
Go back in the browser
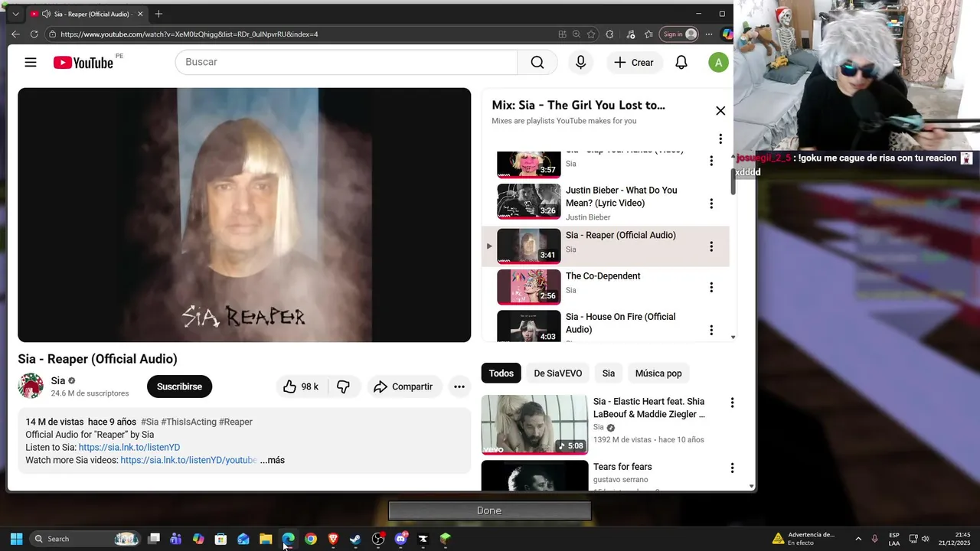click(15, 34)
